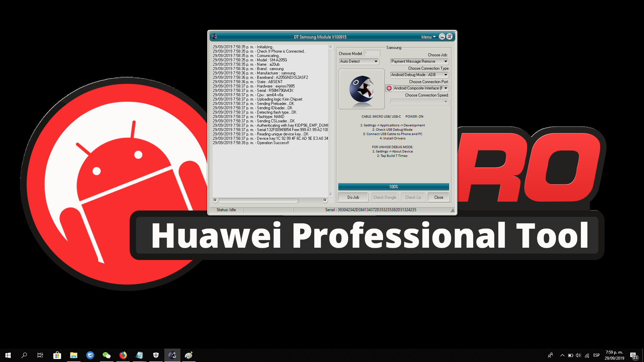This screenshot has height=362, width=644.
Task: Open the Windows Start menu
Action: (x=8, y=355)
